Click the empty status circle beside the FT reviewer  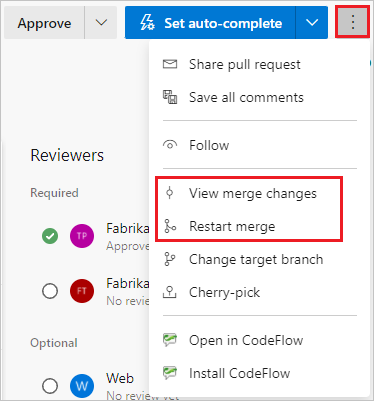pyautogui.click(x=50, y=291)
